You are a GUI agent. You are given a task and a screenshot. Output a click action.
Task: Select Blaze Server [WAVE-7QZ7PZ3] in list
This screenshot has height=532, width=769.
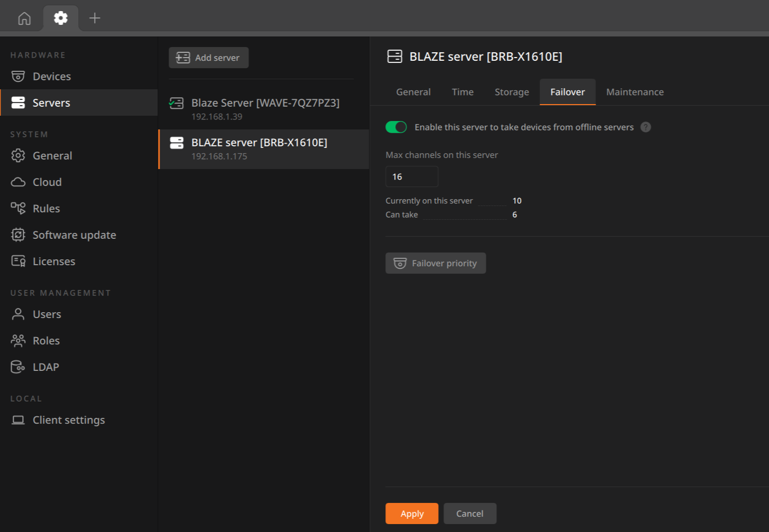pyautogui.click(x=264, y=109)
